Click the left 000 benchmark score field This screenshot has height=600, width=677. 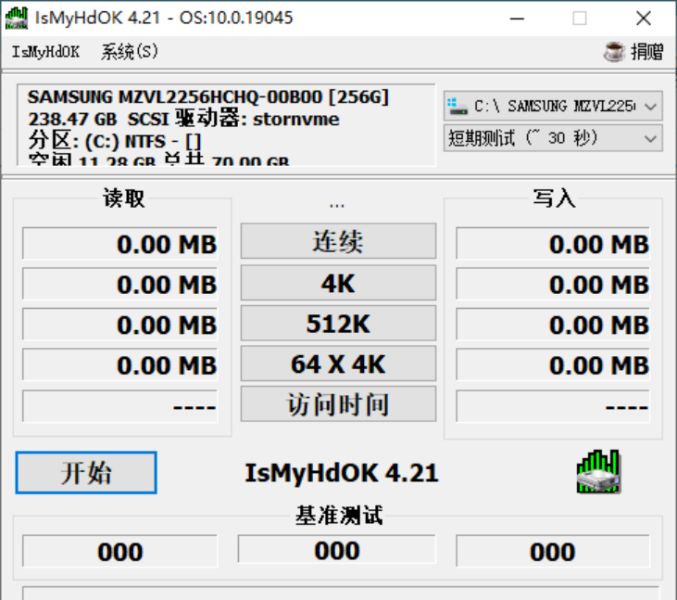(x=120, y=551)
